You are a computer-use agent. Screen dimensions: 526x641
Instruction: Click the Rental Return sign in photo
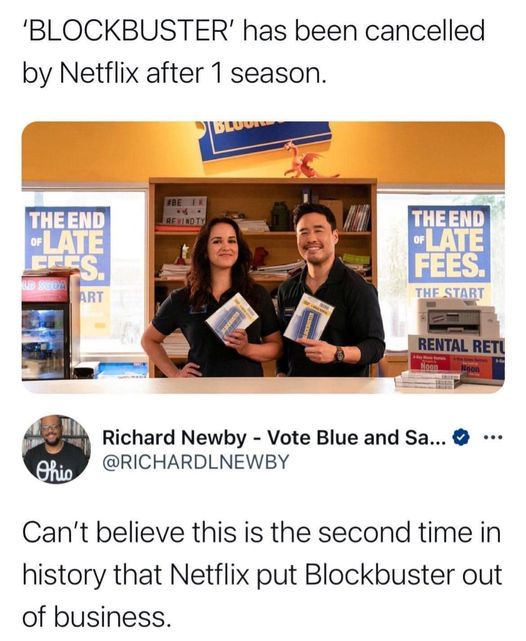click(460, 345)
